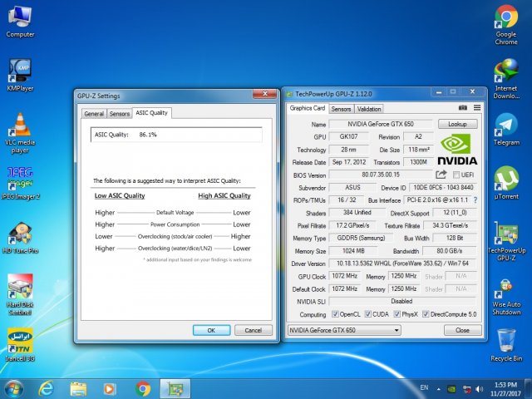Click the GPU field GK107

point(348,136)
